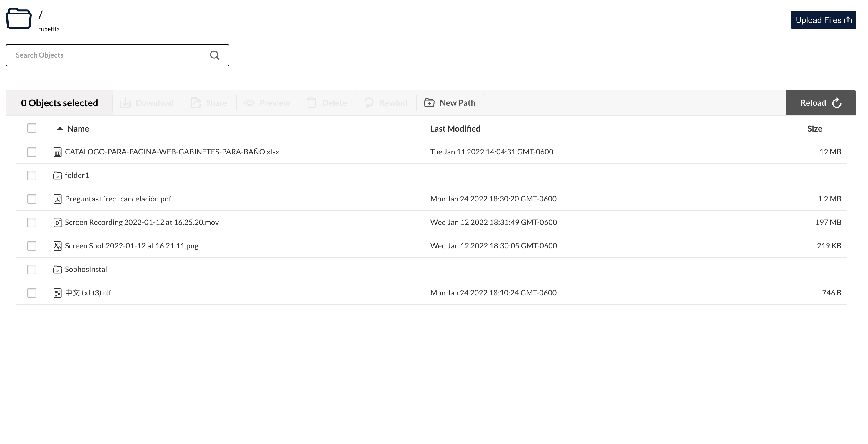Click the sort arrow beside the Name column
Viewport: 868px width, 444px height.
click(60, 129)
